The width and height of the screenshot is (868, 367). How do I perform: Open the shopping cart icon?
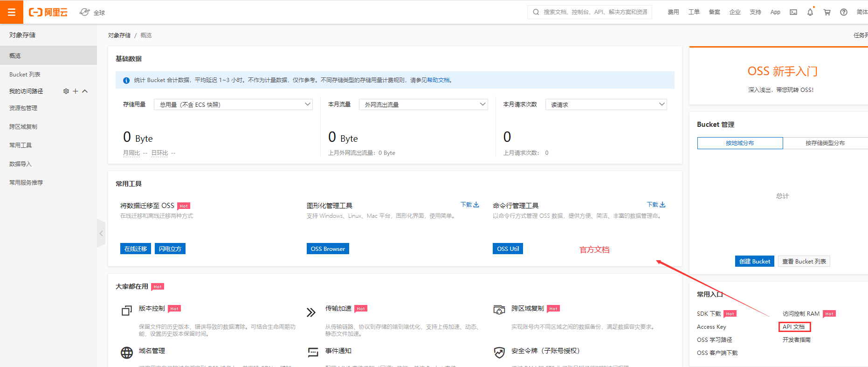coord(827,12)
